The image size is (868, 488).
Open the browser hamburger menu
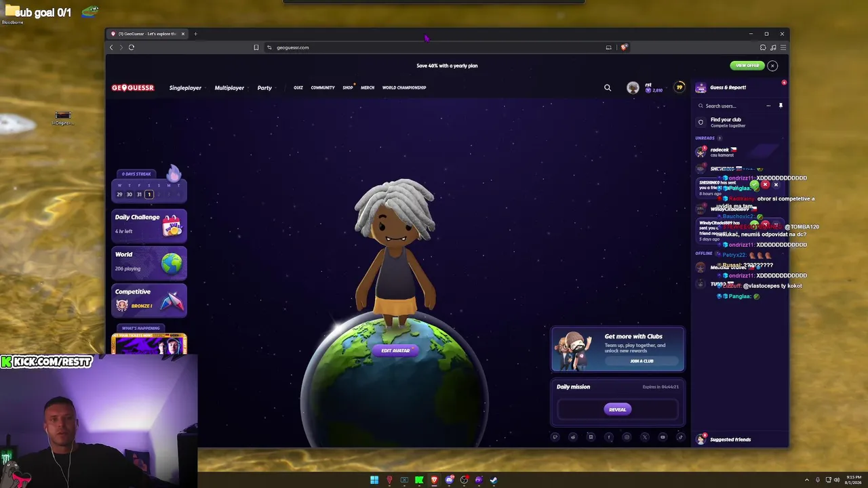pyautogui.click(x=783, y=47)
